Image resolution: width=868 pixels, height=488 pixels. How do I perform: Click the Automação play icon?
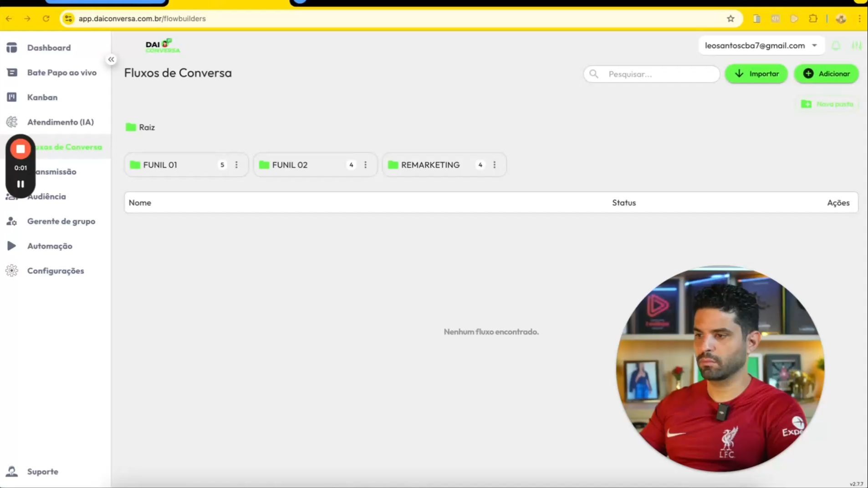coord(12,246)
